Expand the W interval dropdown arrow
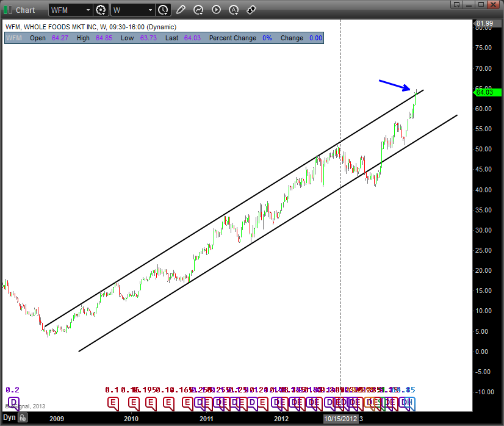 pyautogui.click(x=150, y=10)
